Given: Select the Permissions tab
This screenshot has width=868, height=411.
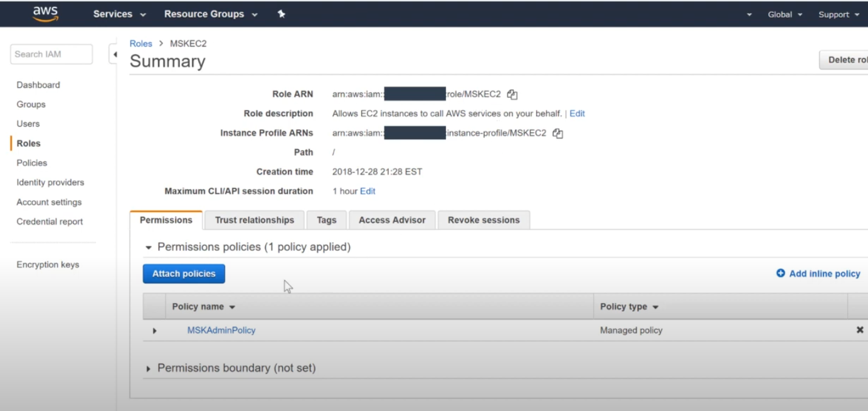Looking at the screenshot, I should coord(166,220).
